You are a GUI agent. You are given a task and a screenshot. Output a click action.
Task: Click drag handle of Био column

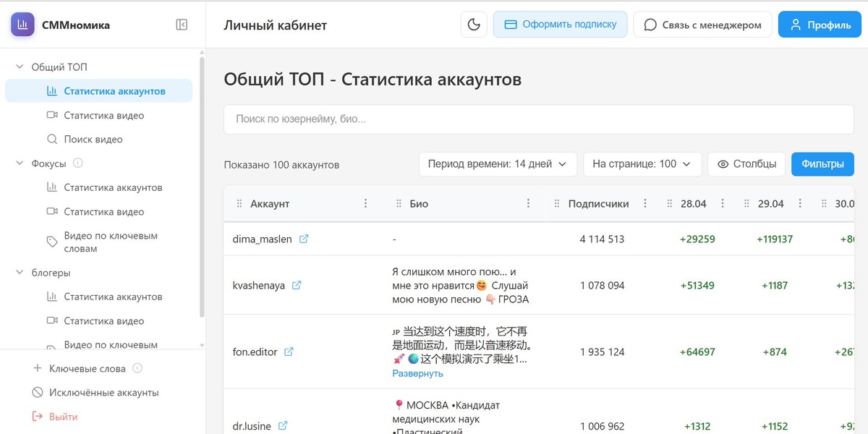(399, 204)
